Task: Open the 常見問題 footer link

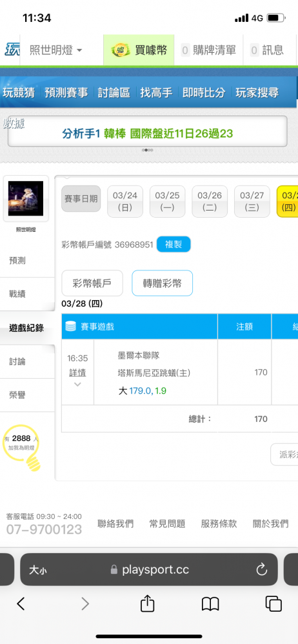Action: pyautogui.click(x=167, y=524)
